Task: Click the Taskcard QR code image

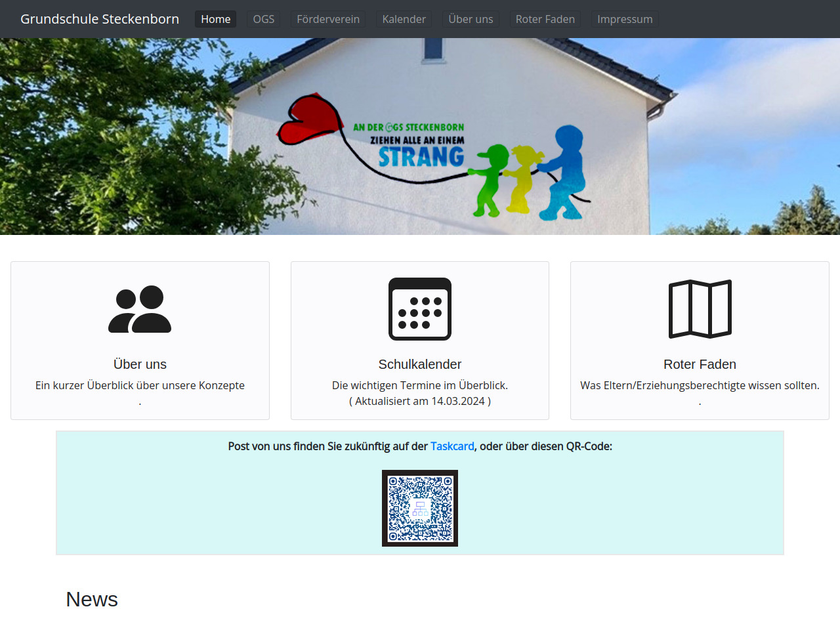Action: pyautogui.click(x=420, y=508)
